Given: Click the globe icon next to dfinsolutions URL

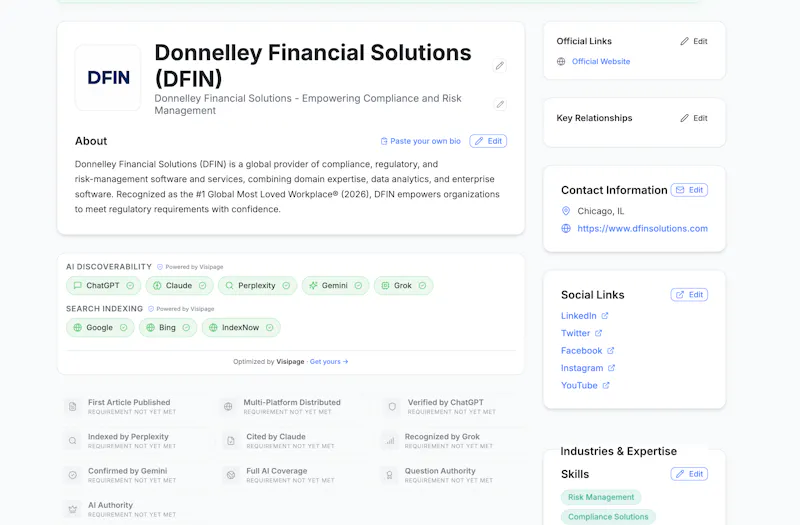Looking at the screenshot, I should (x=566, y=229).
